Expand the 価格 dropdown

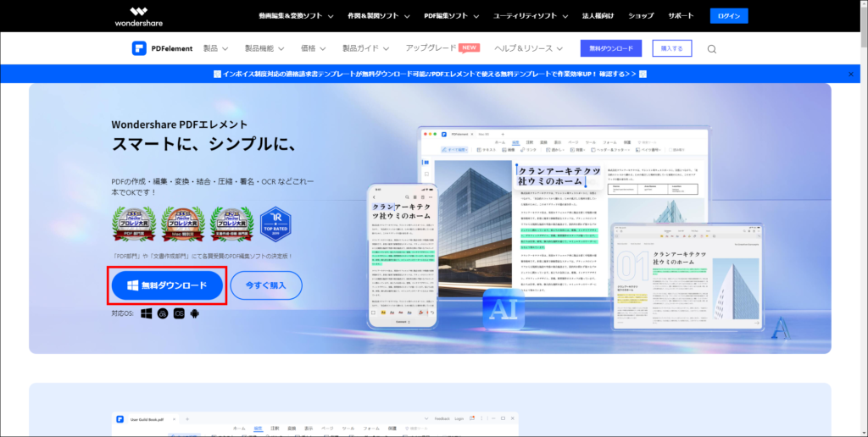coord(314,48)
